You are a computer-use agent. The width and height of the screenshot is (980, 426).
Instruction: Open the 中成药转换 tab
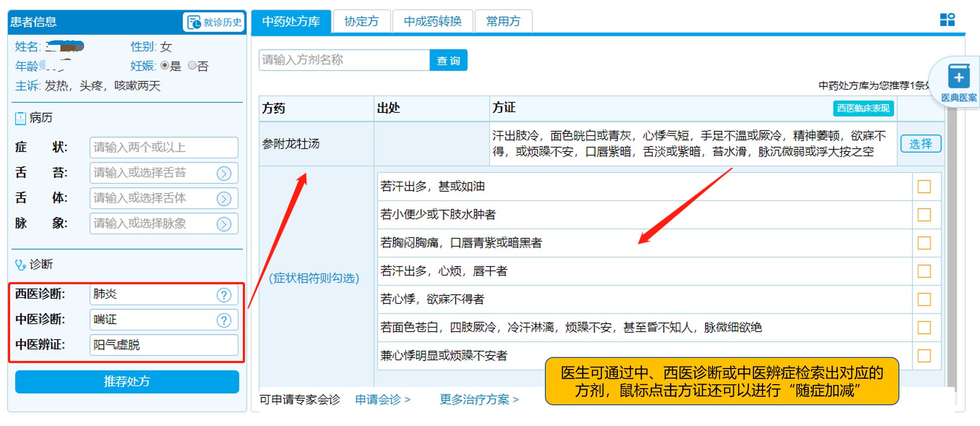tap(433, 21)
